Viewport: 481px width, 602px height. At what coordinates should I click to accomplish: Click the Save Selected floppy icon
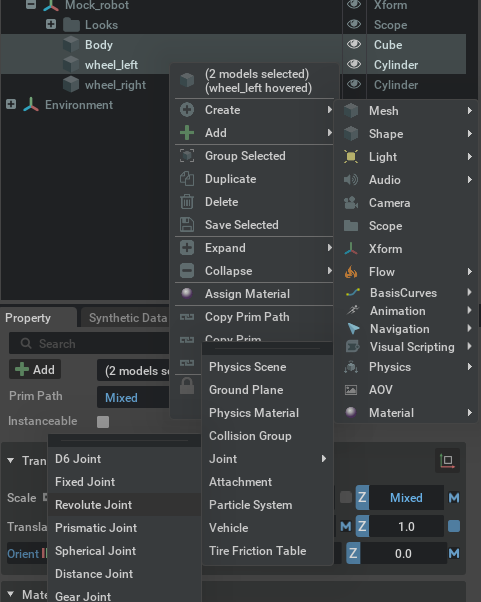[187, 225]
